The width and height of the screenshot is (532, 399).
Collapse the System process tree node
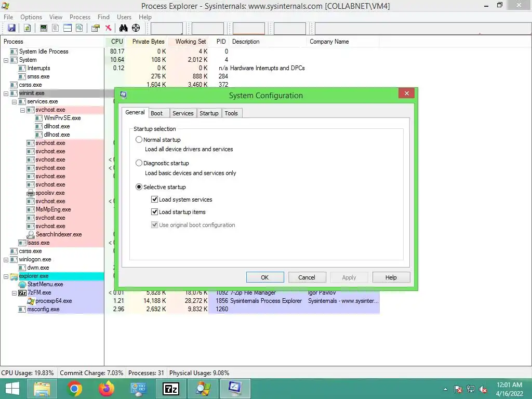(x=6, y=60)
